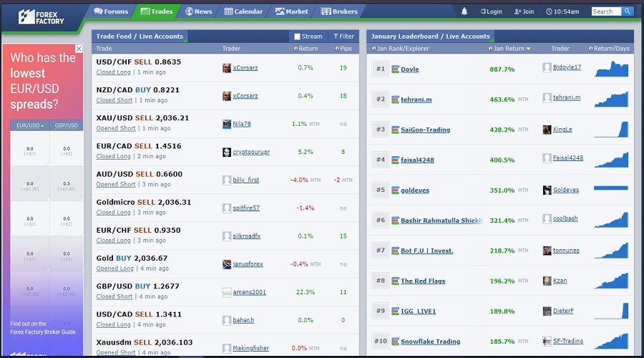
Task: Open explorer icon beside IGG_LIVE1
Action: coord(395,311)
